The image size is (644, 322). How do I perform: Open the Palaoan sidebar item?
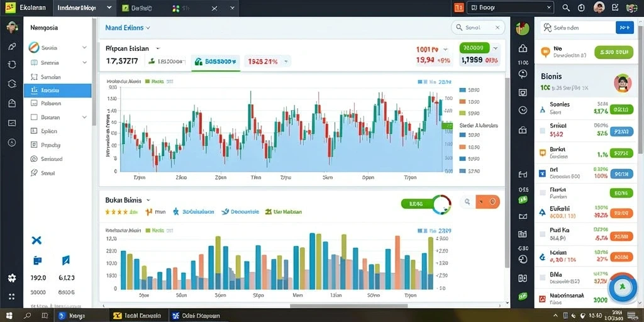point(57,104)
